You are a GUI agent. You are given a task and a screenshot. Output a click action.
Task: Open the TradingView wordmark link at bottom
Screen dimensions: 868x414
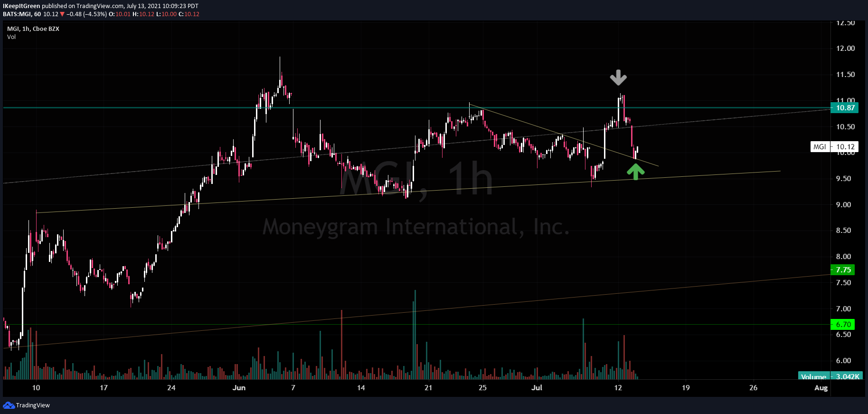(x=33, y=405)
